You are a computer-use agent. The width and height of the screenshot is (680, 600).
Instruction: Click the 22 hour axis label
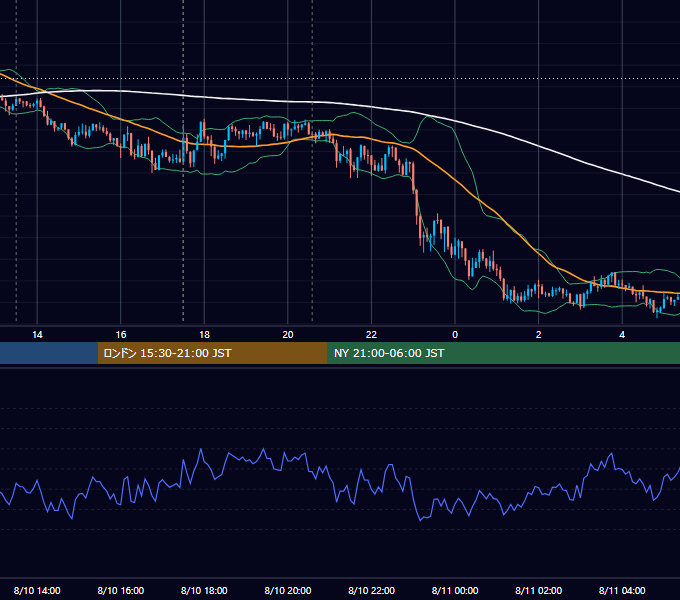coord(371,334)
